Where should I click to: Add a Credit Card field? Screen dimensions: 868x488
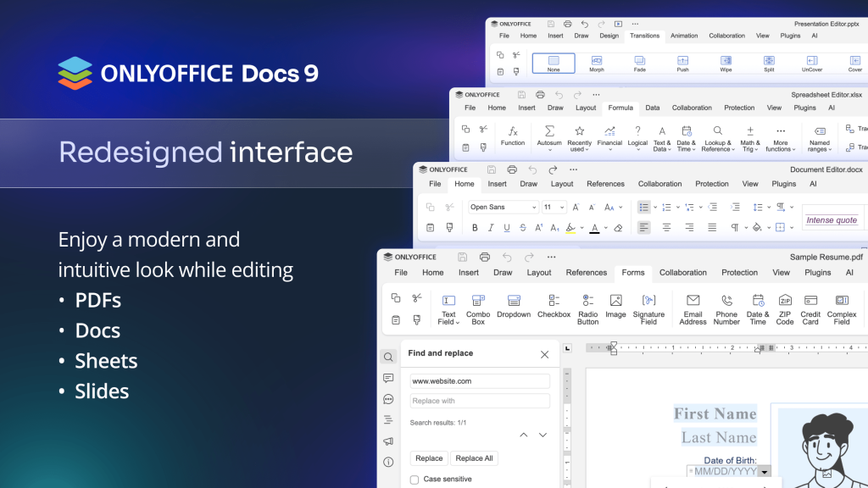(810, 307)
